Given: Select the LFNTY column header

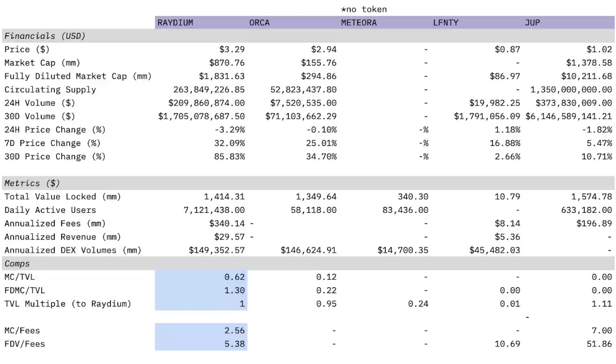Looking at the screenshot, I should pos(445,23).
